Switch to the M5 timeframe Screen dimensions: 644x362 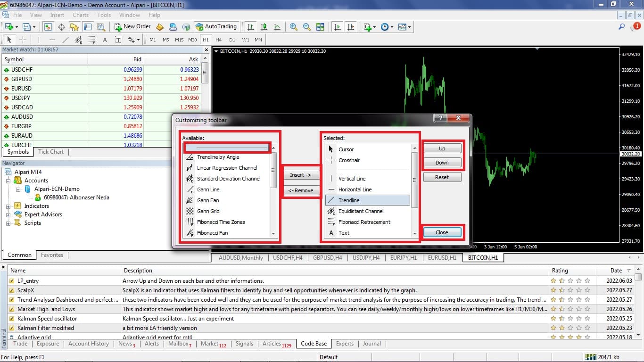coord(166,40)
